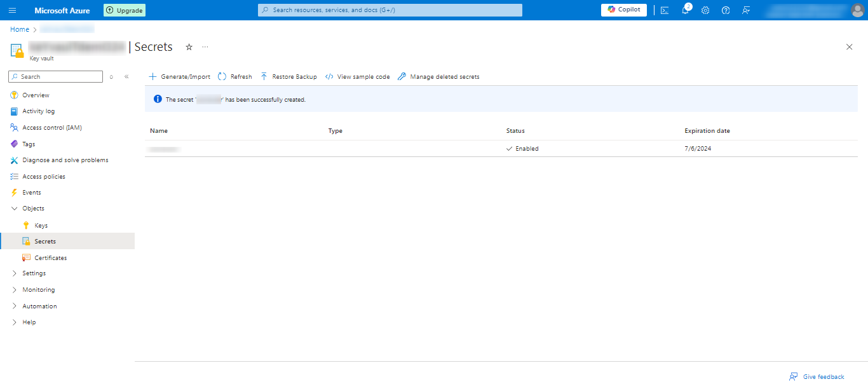868x391 pixels.
Task: Open the Cloud Shell icon in header
Action: pos(665,10)
